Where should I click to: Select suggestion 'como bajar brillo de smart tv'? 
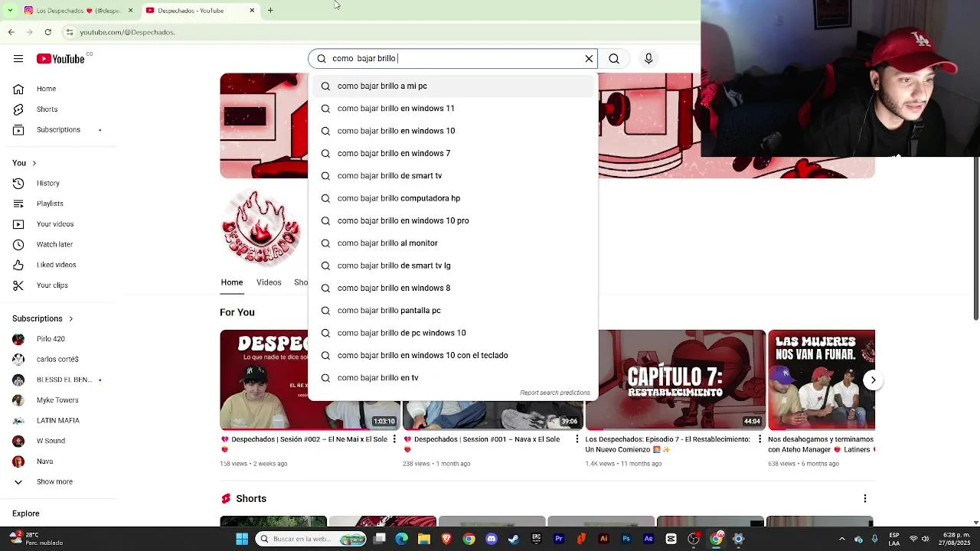(x=452, y=176)
